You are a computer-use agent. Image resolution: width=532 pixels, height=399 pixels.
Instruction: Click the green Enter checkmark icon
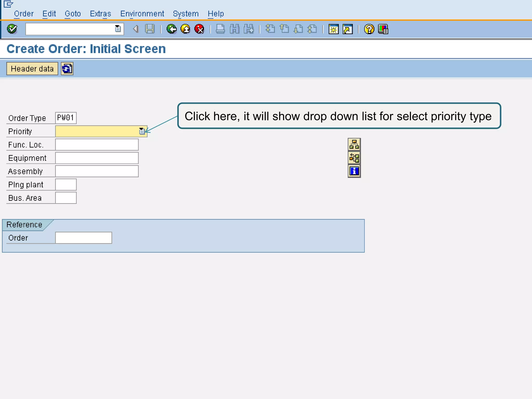(12, 29)
